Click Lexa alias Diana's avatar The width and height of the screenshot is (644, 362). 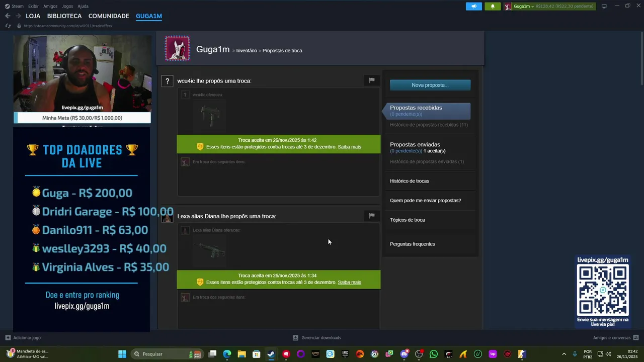[x=168, y=217]
